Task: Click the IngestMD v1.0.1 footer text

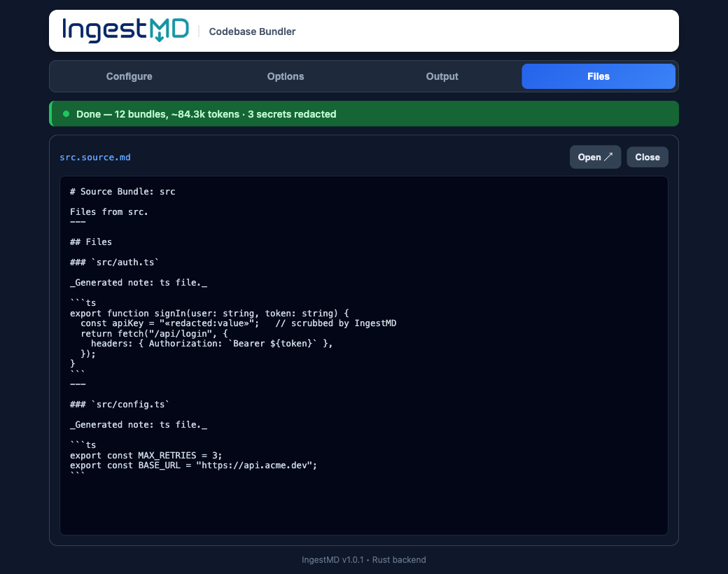Action: point(364,560)
